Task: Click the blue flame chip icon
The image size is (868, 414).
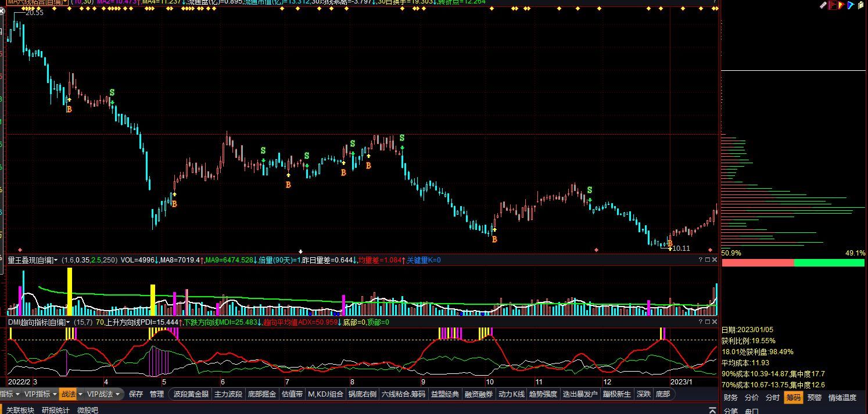Action: click(851, 5)
